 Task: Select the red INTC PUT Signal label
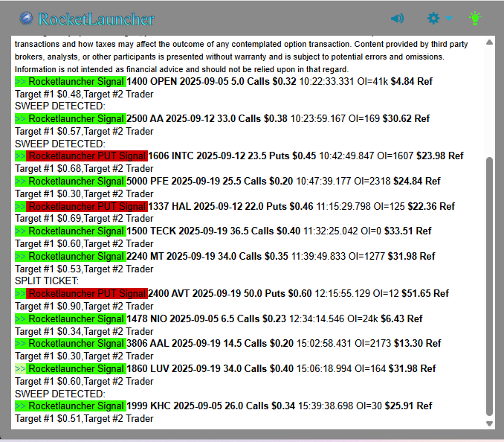click(86, 156)
